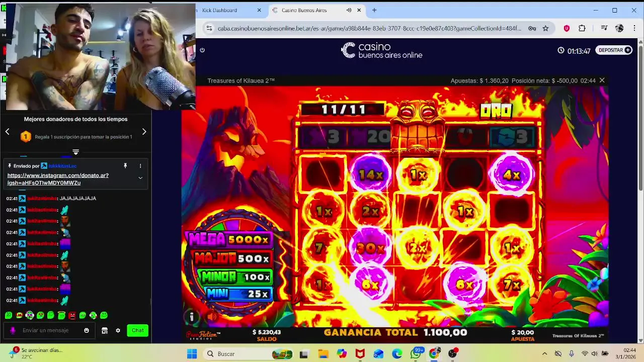Show hidden system tray icons
Image resolution: width=644 pixels, height=362 pixels.
pos(544,354)
